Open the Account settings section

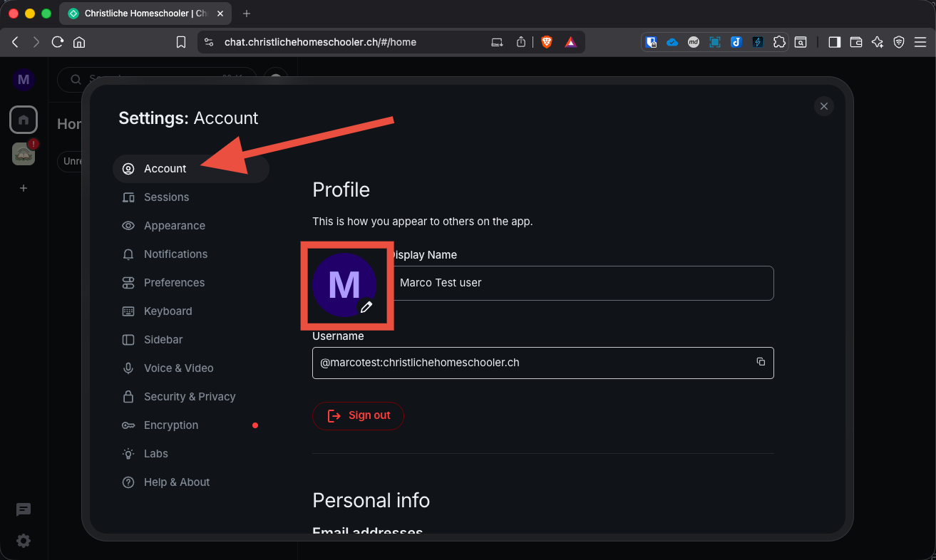click(190, 169)
